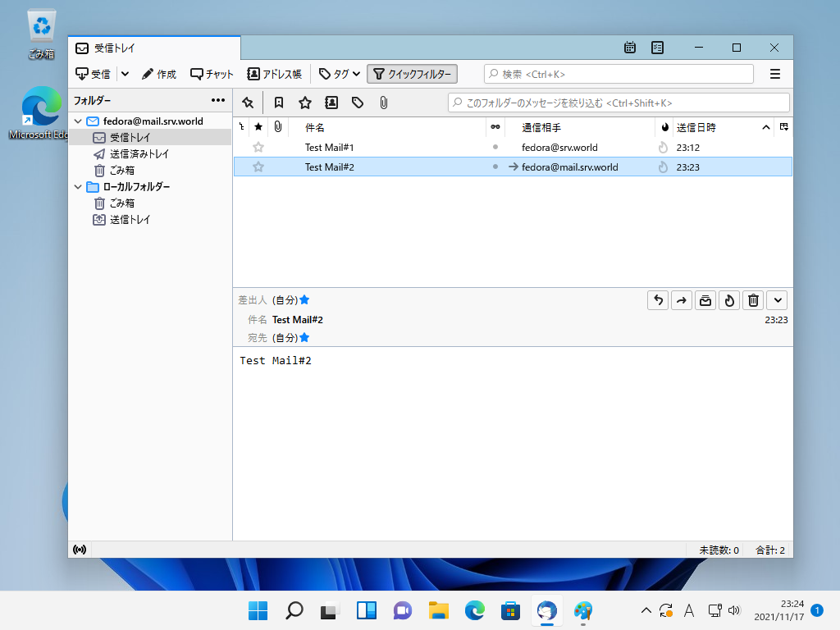840x630 pixels.
Task: Toggle the クイックフィルター bar button
Action: coord(412,74)
